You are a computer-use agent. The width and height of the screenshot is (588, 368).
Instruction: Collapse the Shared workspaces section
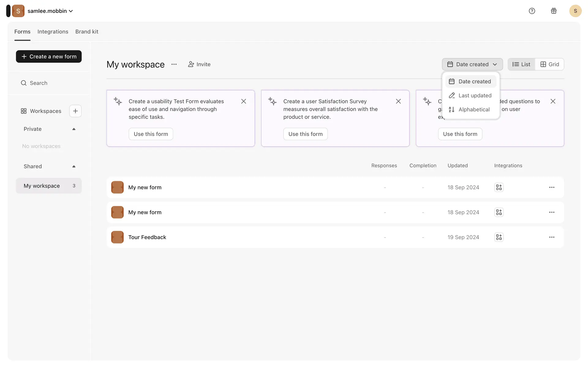coord(74,167)
